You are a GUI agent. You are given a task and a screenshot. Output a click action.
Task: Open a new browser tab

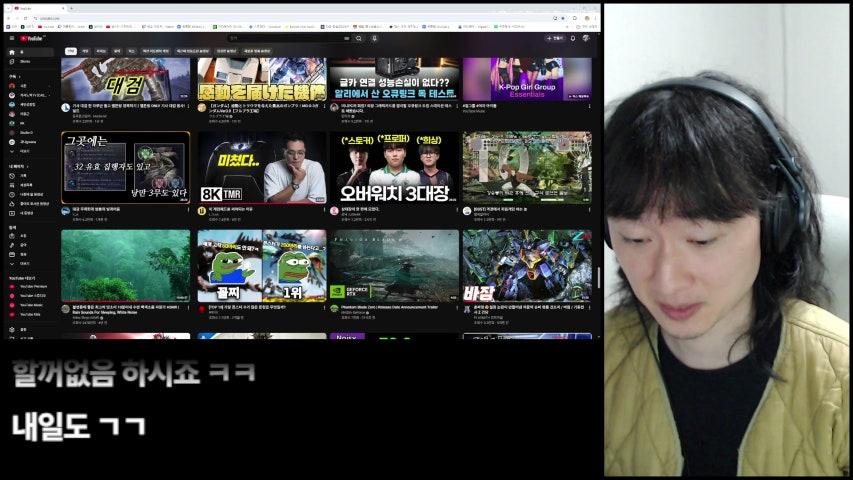(x=71, y=9)
